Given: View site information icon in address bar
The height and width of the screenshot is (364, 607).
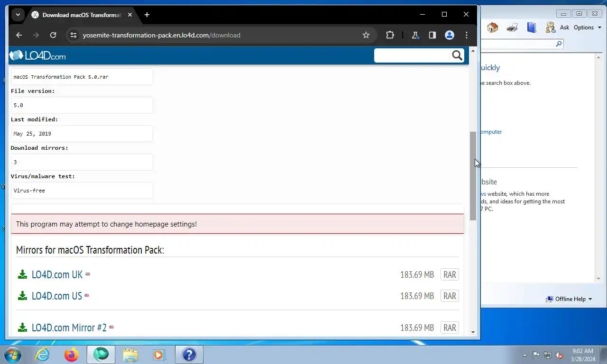Looking at the screenshot, I should [73, 35].
